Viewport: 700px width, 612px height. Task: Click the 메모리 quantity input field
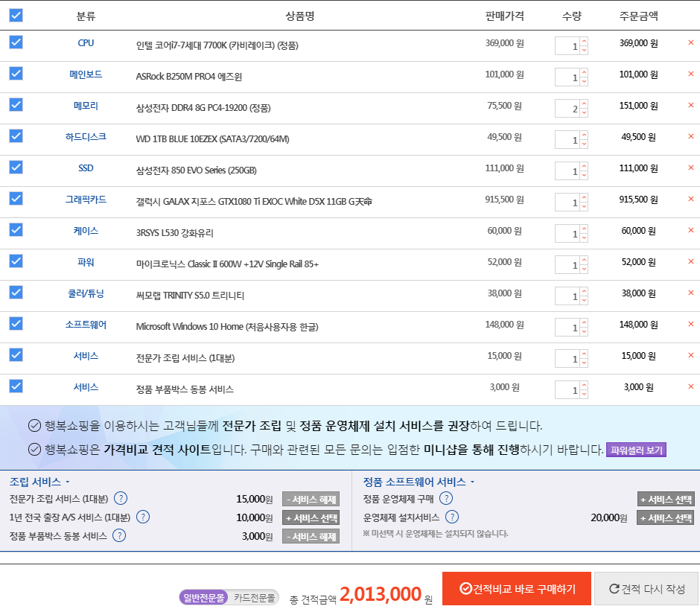pos(567,109)
